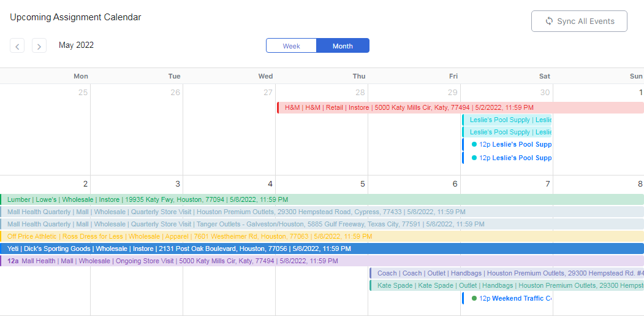Switch to Week view

(291, 46)
